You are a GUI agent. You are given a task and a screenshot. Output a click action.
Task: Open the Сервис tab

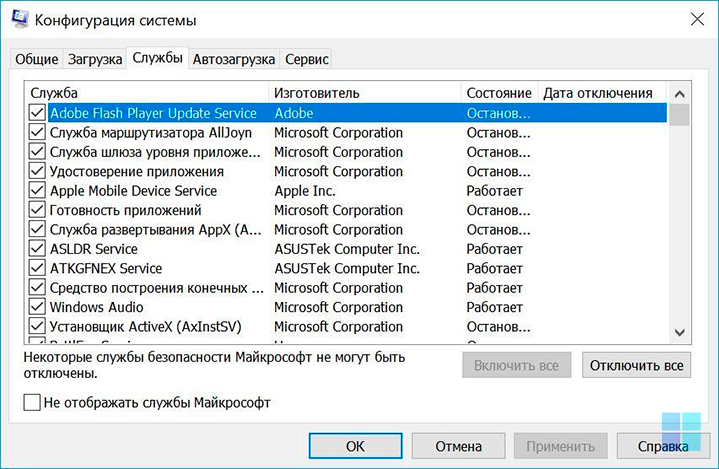307,59
